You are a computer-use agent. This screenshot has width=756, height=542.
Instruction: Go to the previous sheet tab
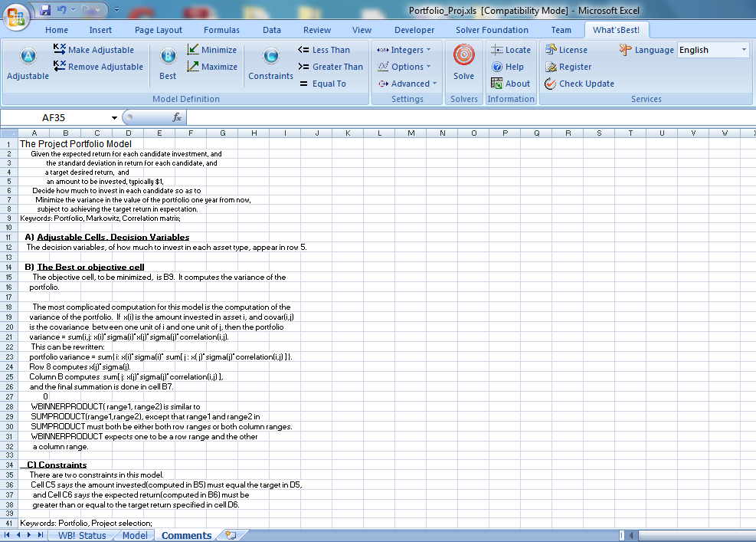[x=18, y=535]
